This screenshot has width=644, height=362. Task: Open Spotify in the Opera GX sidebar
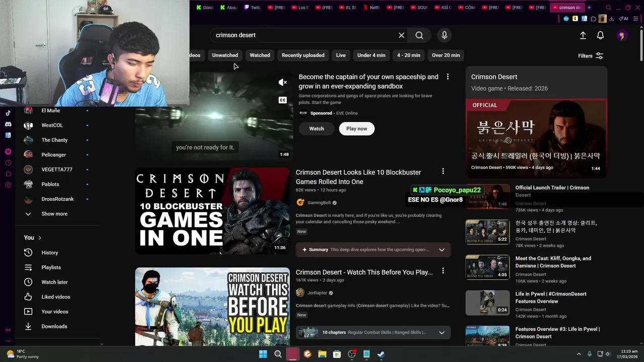click(x=8, y=151)
